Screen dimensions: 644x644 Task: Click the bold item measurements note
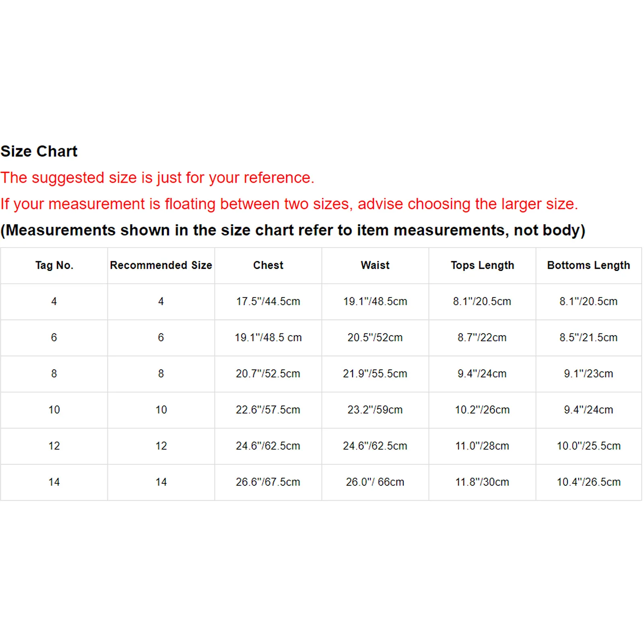293,230
